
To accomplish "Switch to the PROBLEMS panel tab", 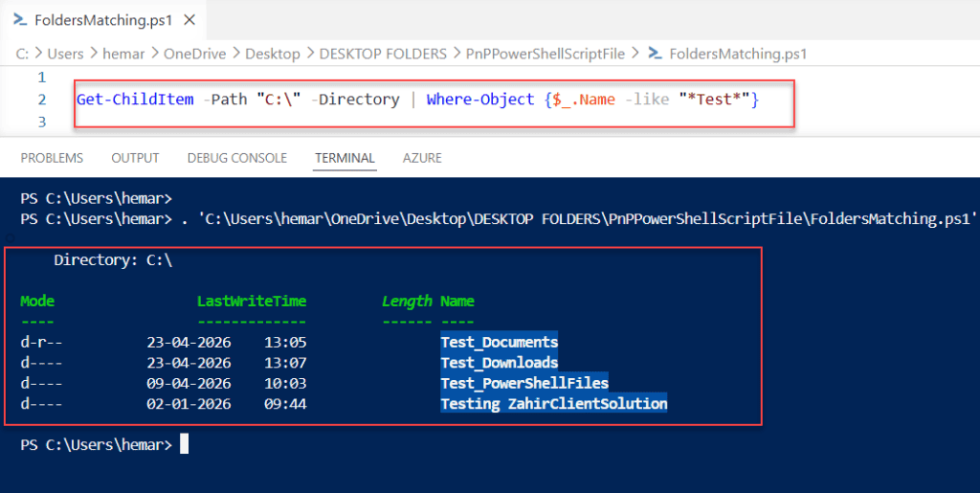I will pos(52,158).
